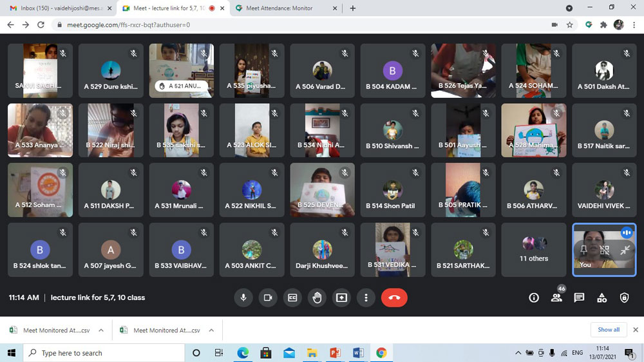Viewport: 644px width, 362px height.
Task: Click the Present now screen icon
Action: pyautogui.click(x=341, y=298)
